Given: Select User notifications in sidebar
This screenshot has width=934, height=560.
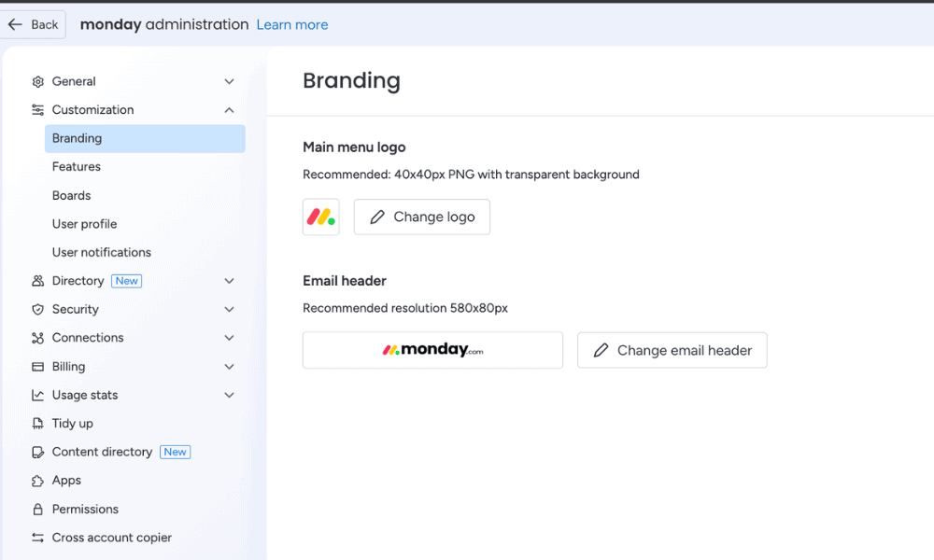Looking at the screenshot, I should coord(101,253).
